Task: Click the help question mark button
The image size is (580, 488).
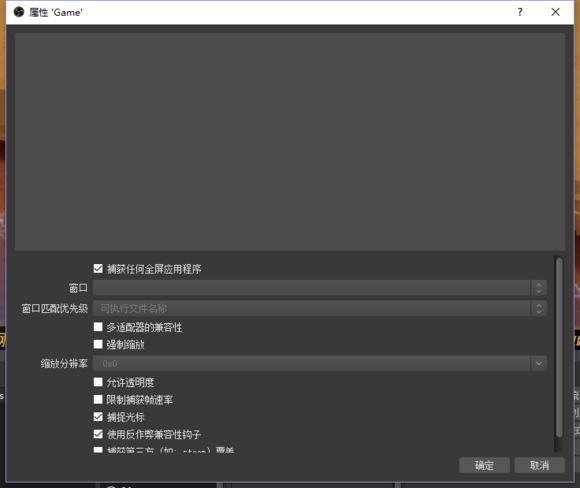Action: [520, 12]
